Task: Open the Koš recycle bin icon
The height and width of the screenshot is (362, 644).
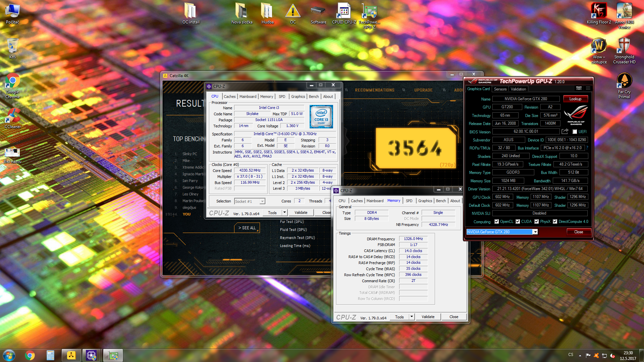Action: click(x=12, y=48)
